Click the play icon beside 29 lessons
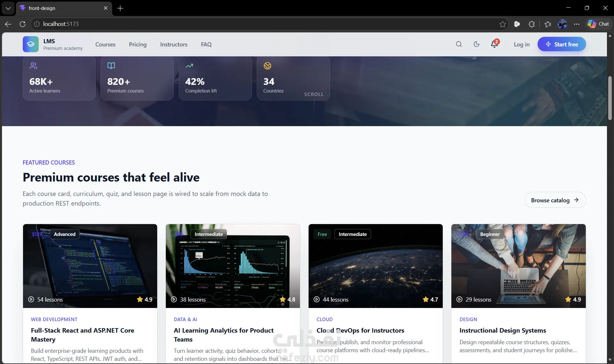Image resolution: width=614 pixels, height=364 pixels. [459, 299]
